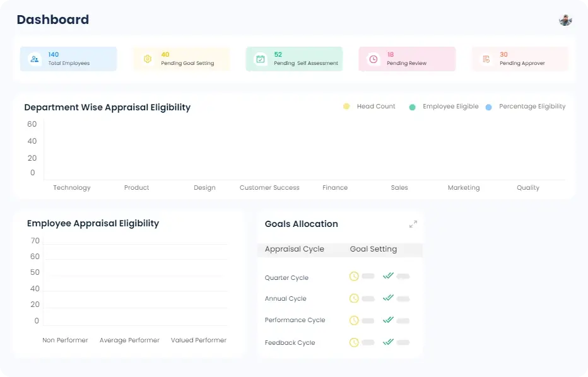Screen dimensions: 588x377
Task: Select the Design department axis label
Action: (205, 188)
